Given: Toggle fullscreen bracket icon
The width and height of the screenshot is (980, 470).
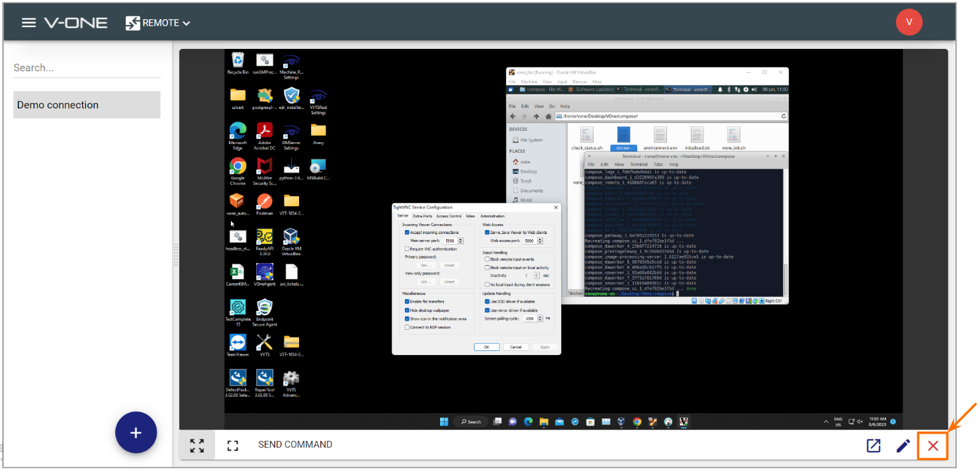Looking at the screenshot, I should [232, 446].
